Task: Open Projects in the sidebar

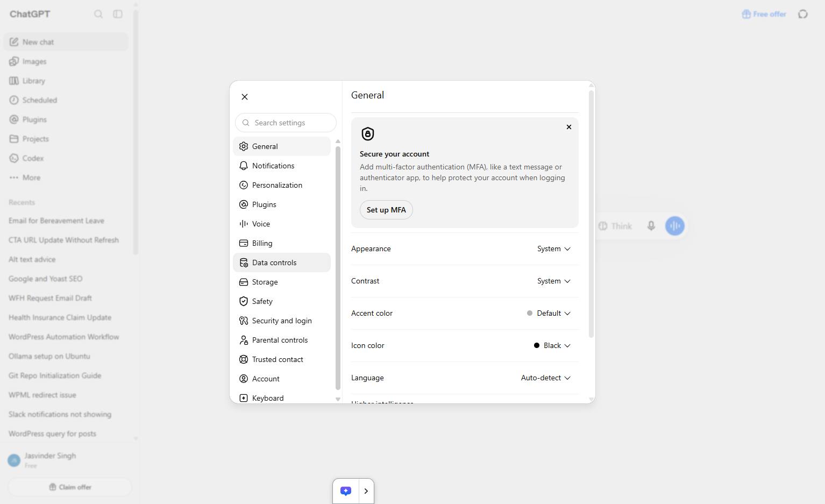Action: pos(66,139)
